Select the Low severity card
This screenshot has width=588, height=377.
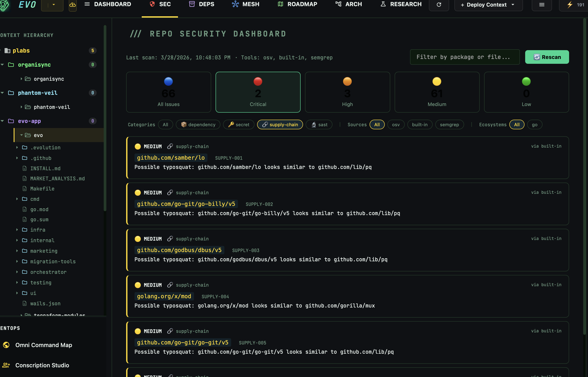click(526, 92)
